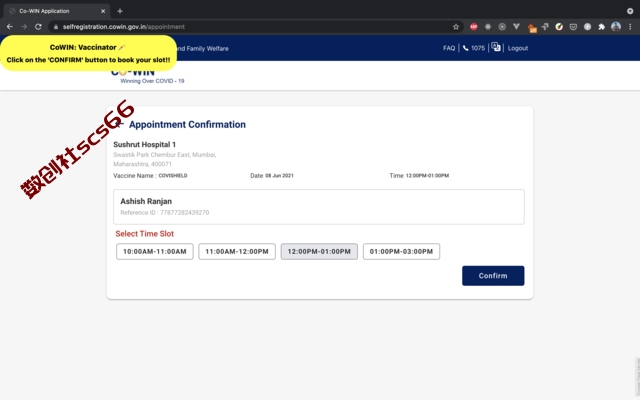The height and width of the screenshot is (400, 640).
Task: Click the round dropdown icon at tab bar end
Action: pyautogui.click(x=630, y=11)
